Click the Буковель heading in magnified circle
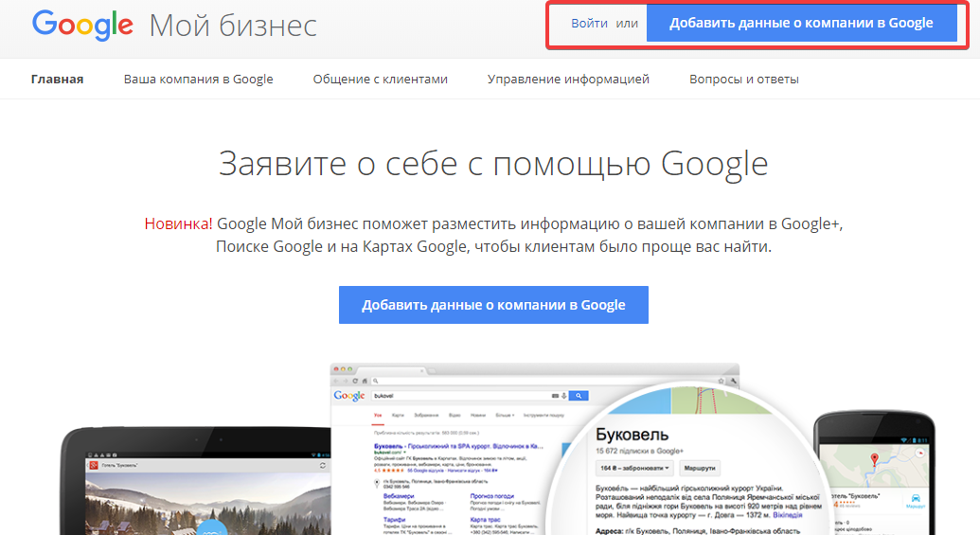Viewport: 980px width, 535px height. pos(632,435)
